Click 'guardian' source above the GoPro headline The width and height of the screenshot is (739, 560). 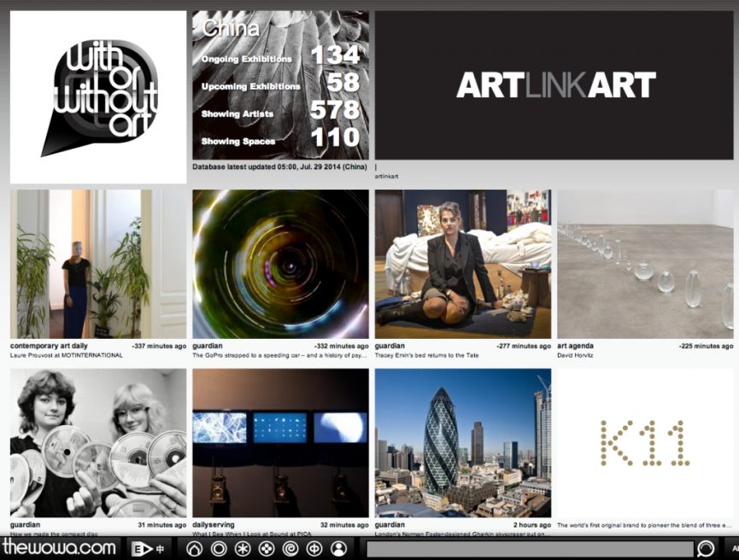(x=208, y=346)
